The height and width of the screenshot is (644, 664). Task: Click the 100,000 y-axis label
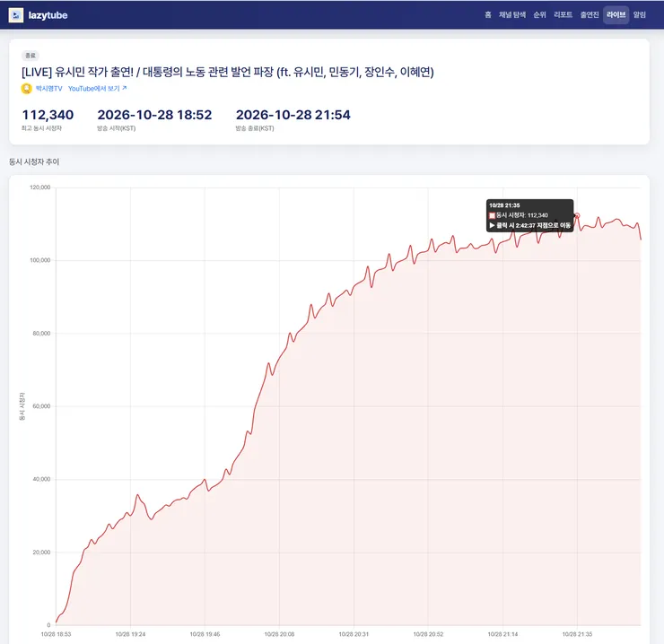pyautogui.click(x=40, y=260)
